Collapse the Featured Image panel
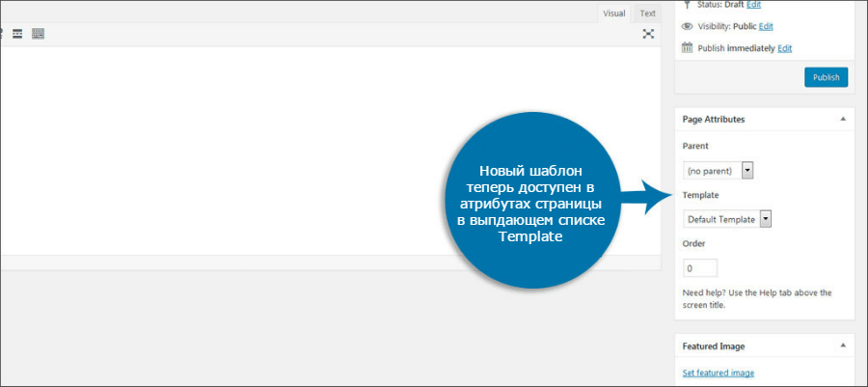 [x=843, y=346]
